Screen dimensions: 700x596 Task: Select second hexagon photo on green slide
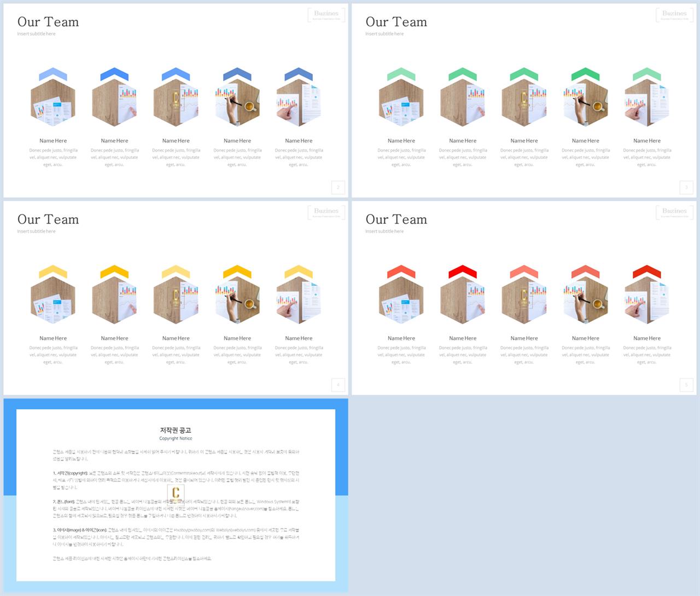coord(463,102)
